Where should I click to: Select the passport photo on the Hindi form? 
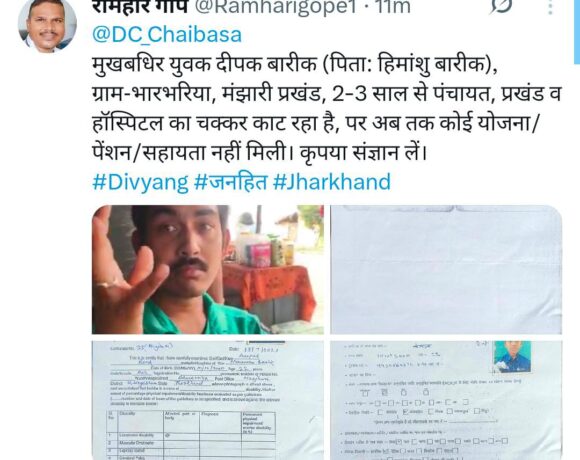coord(512,356)
